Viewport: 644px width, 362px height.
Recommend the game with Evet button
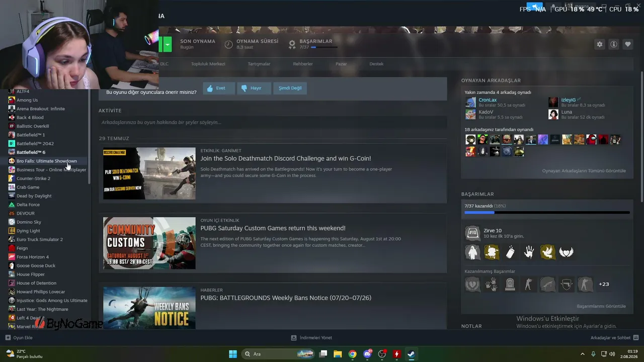[219, 88]
